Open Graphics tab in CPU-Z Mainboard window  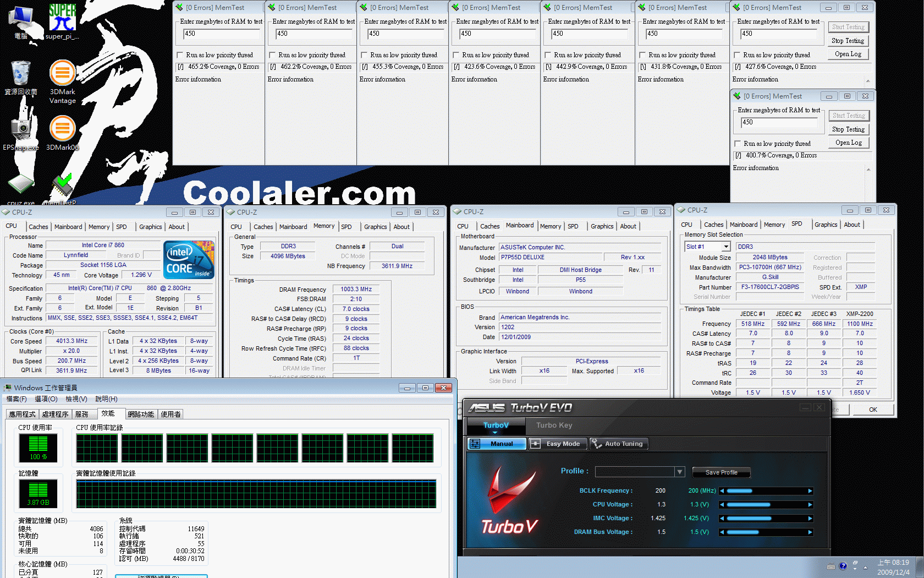click(x=602, y=226)
